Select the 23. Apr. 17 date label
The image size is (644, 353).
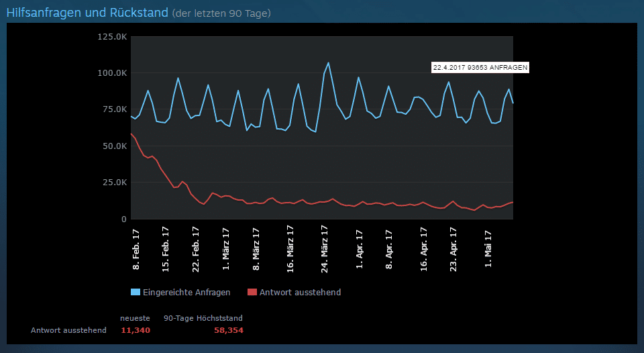coord(453,247)
